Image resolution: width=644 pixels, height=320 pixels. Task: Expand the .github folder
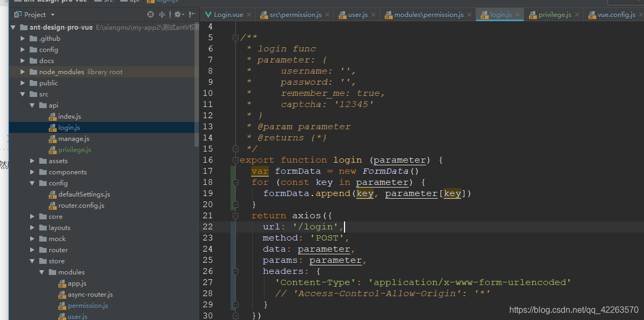(22, 38)
